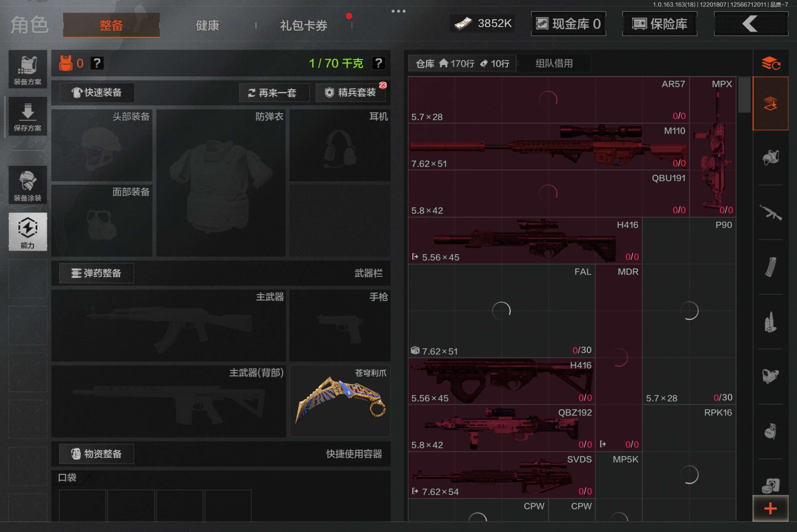Switch to 组队借用 team borrow tab
This screenshot has height=532, width=797.
[554, 63]
